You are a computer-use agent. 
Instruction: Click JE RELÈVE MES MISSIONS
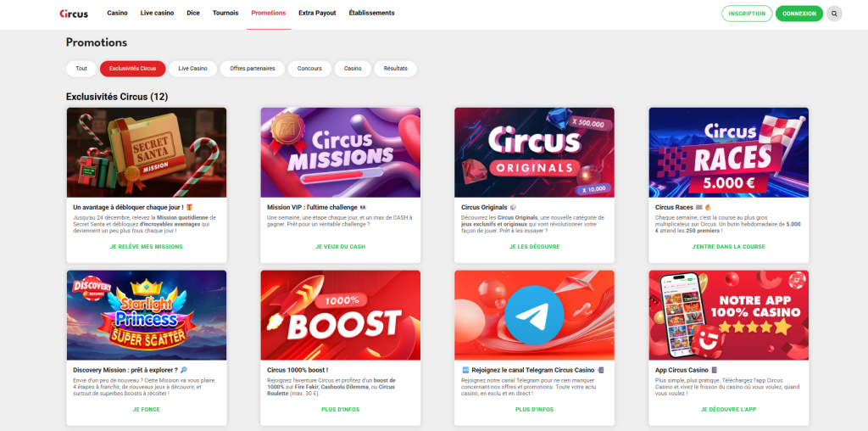point(147,247)
